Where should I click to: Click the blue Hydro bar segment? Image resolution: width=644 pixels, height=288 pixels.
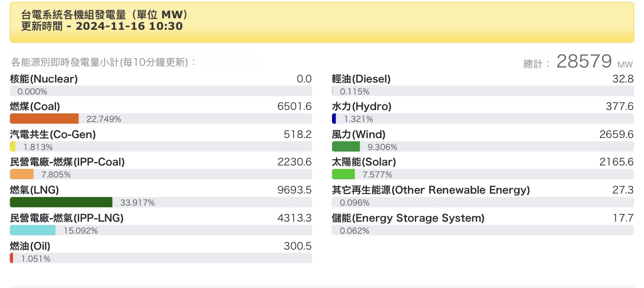(334, 119)
